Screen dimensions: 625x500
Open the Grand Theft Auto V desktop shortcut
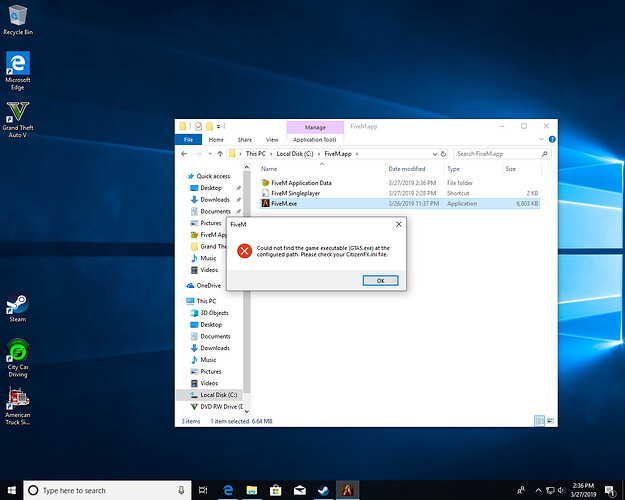[x=17, y=111]
